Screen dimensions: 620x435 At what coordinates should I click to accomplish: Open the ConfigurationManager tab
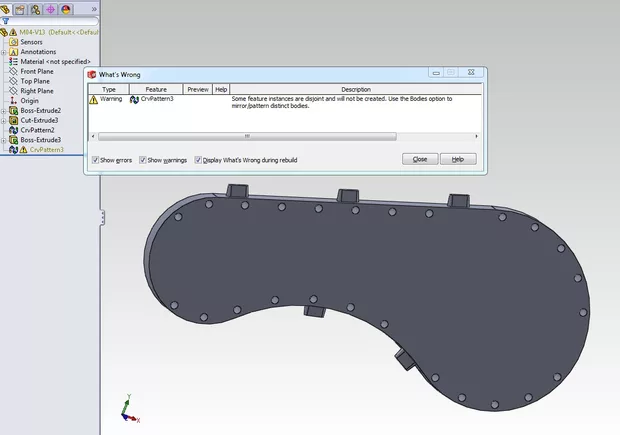(36, 8)
